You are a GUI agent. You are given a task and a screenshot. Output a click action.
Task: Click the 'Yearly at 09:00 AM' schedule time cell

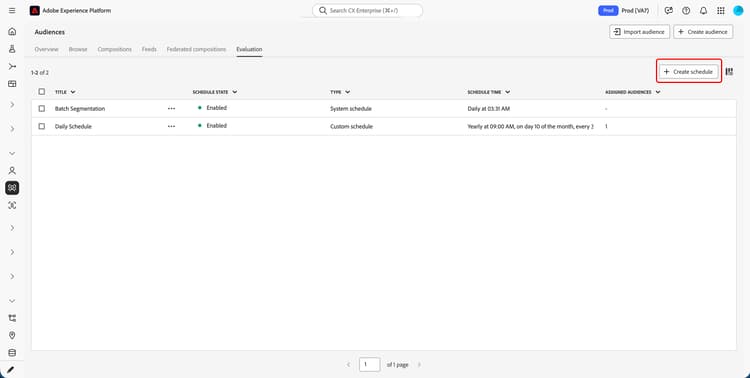tap(530, 126)
